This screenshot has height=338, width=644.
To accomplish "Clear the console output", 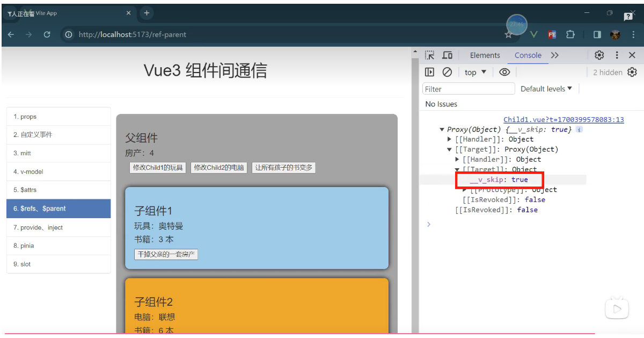I will (x=447, y=72).
